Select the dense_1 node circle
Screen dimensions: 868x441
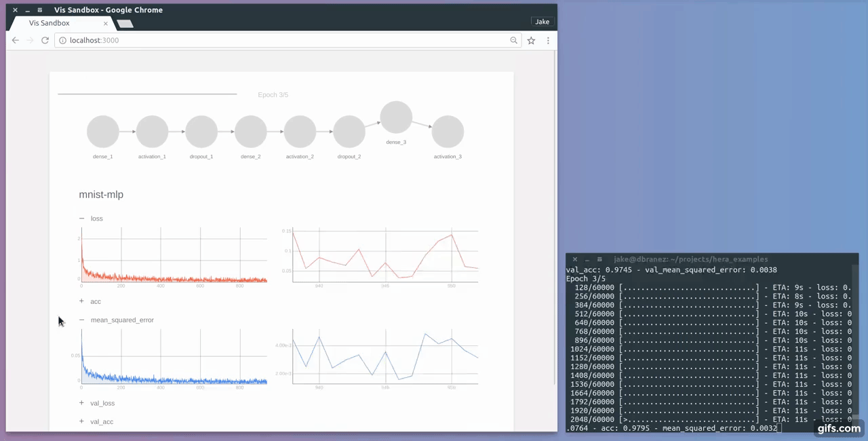coord(103,132)
